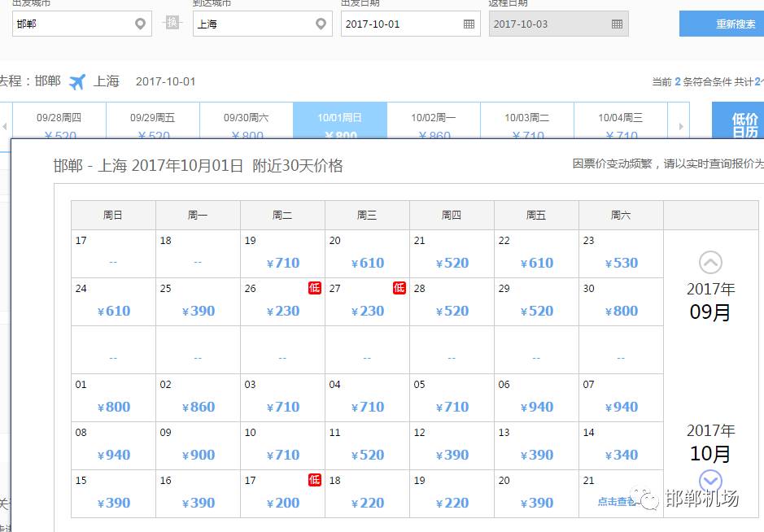Screen dimensions: 764x532
Task: Click the 换 swap-cities icon
Action: (172, 23)
